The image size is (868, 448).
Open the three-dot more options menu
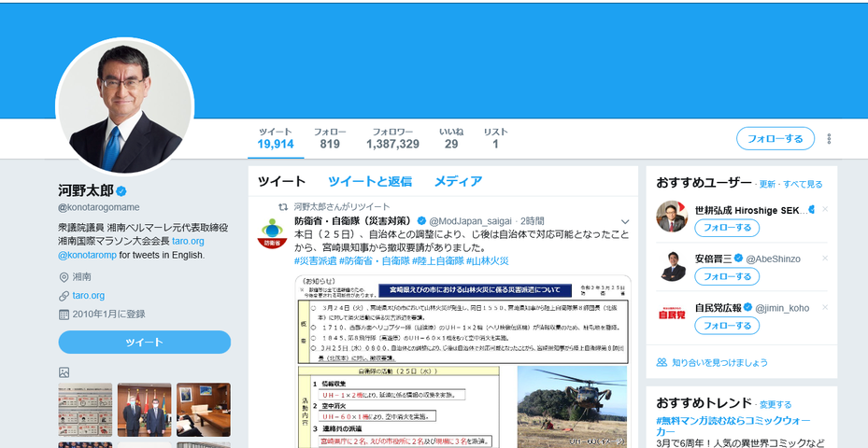[x=829, y=139]
